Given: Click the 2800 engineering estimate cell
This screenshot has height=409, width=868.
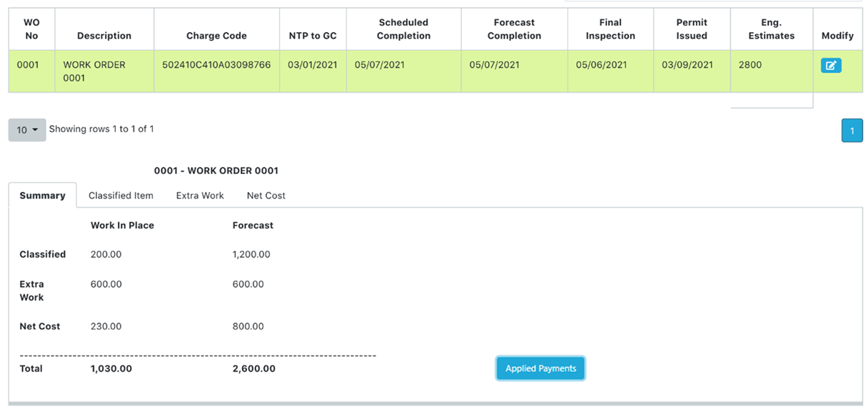Looking at the screenshot, I should tap(750, 65).
